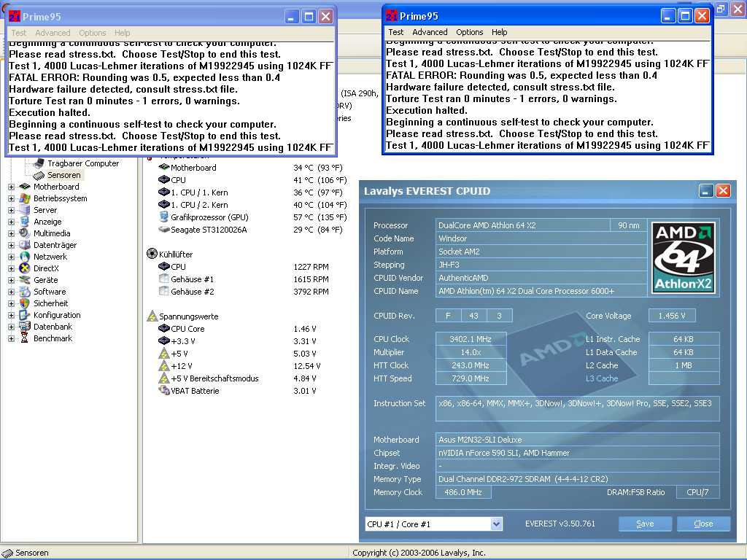Expand the Server tree node
The height and width of the screenshot is (560, 747).
pyautogui.click(x=12, y=211)
